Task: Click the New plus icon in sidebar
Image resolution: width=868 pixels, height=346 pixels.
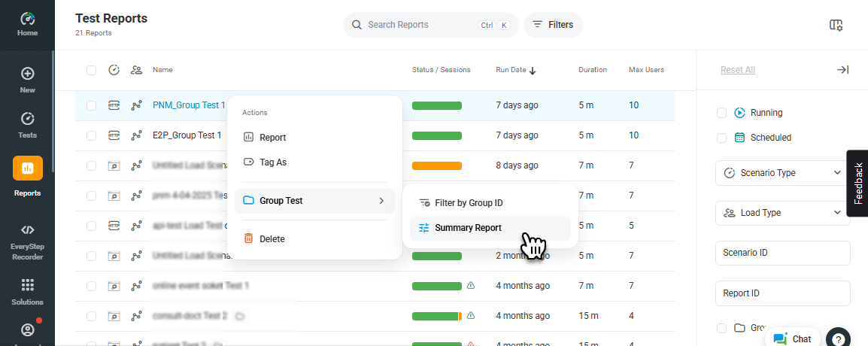Action: (x=27, y=80)
